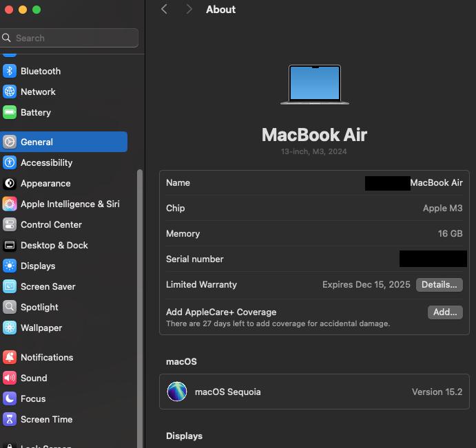Image resolution: width=476 pixels, height=448 pixels.
Task: Click the Accessibility icon
Action: pyautogui.click(x=10, y=162)
